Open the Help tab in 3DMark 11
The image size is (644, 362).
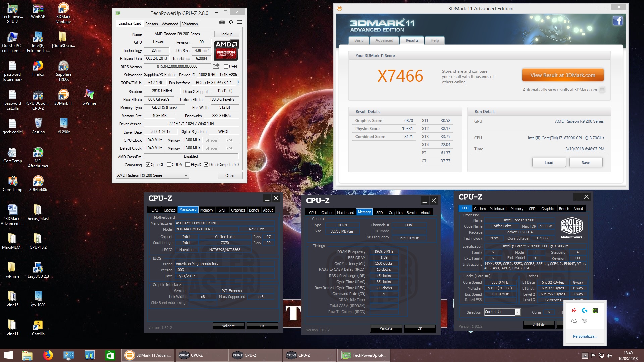(x=435, y=40)
